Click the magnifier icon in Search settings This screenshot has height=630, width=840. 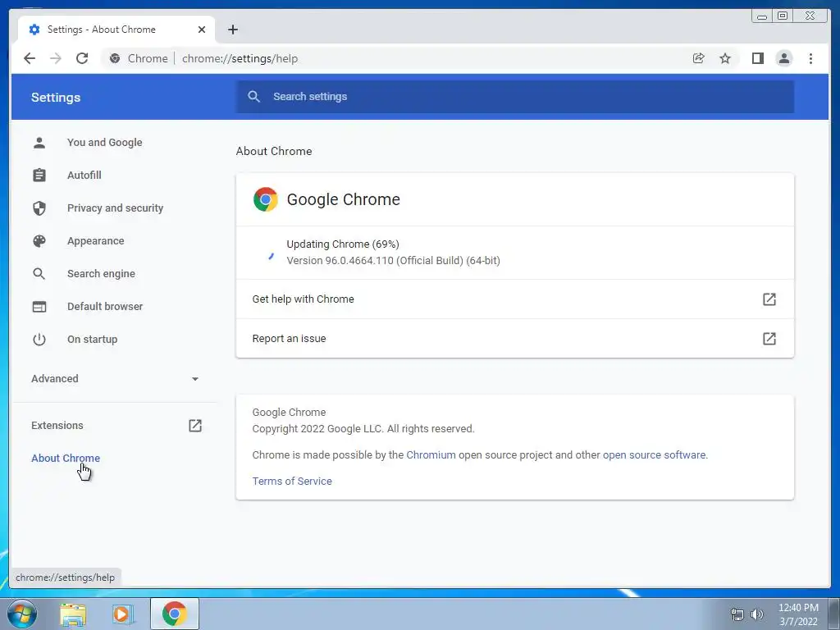click(x=254, y=97)
